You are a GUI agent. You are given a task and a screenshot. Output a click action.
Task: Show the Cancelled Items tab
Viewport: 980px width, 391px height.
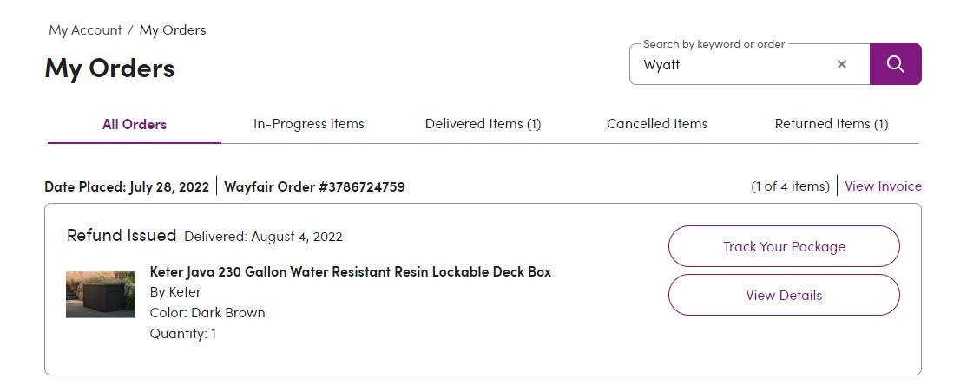pyautogui.click(x=657, y=124)
